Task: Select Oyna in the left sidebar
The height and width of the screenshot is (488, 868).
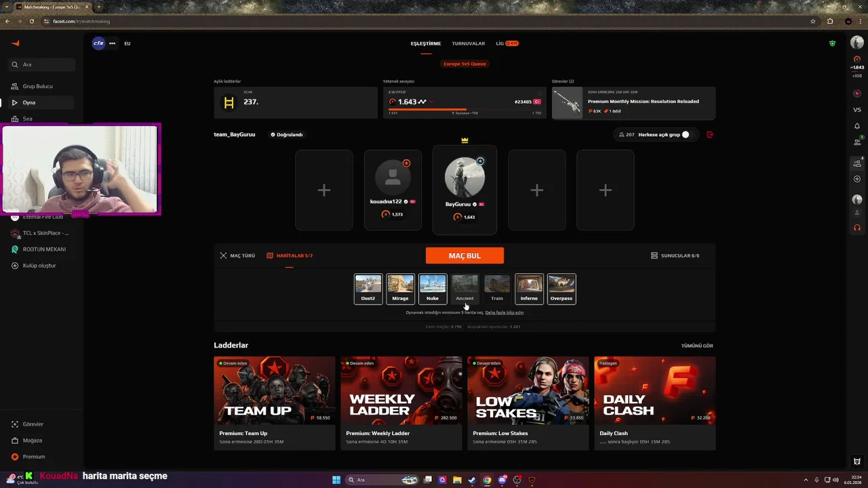Action: coord(42,102)
